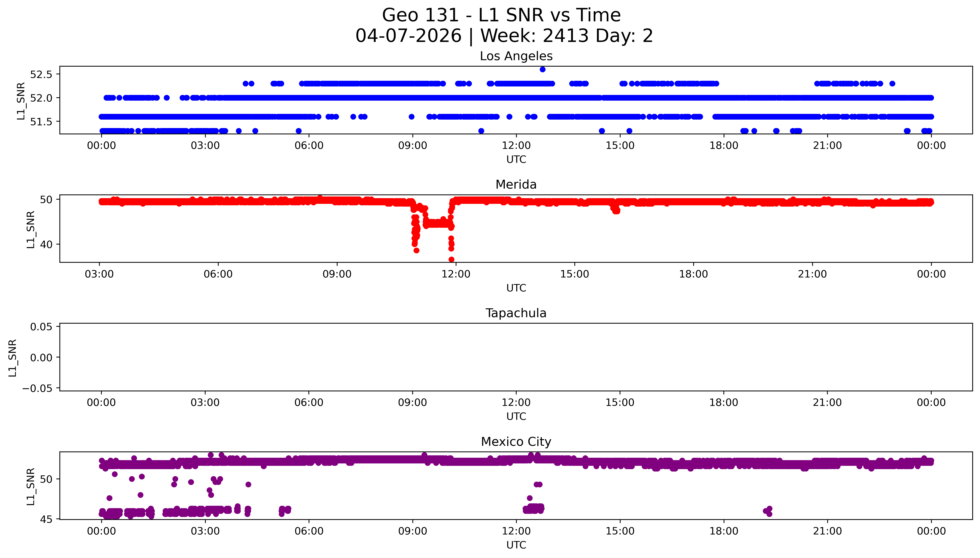Click the 'Mexico City' subplot title
This screenshot has width=980, height=558.
pyautogui.click(x=516, y=442)
